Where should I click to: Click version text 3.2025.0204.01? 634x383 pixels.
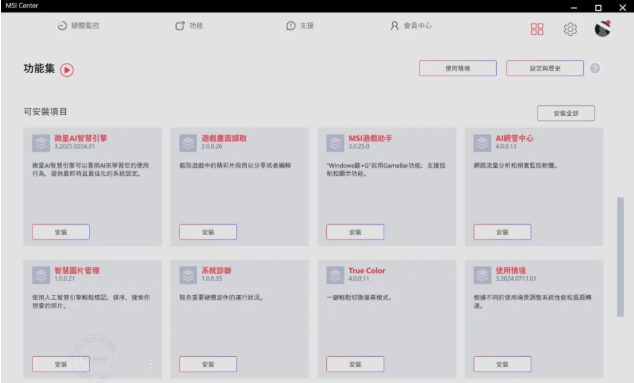[x=74, y=146]
